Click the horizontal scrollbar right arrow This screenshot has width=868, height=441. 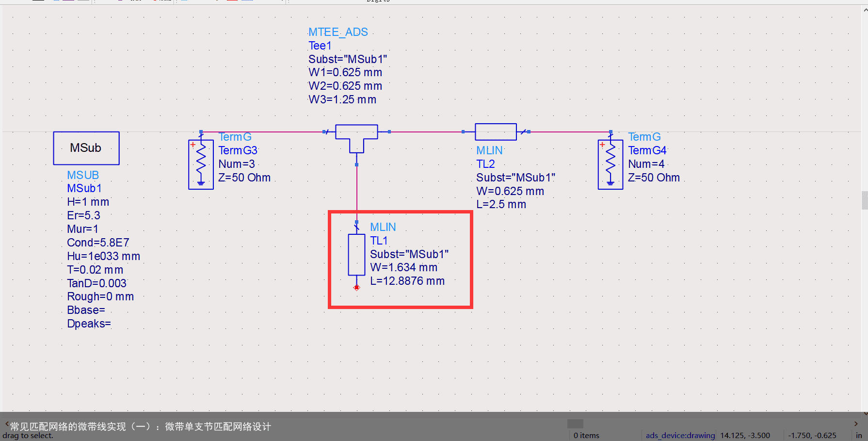[x=855, y=424]
